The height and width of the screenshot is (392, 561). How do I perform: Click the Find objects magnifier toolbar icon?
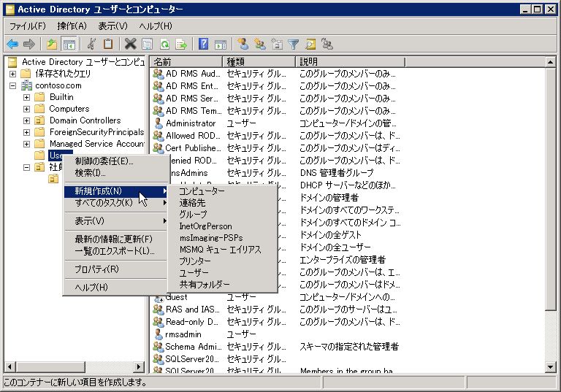310,45
